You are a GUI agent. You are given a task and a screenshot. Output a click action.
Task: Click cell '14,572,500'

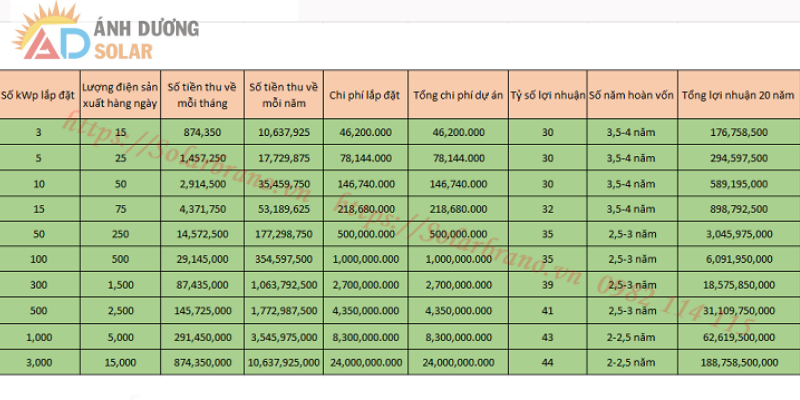[202, 234]
